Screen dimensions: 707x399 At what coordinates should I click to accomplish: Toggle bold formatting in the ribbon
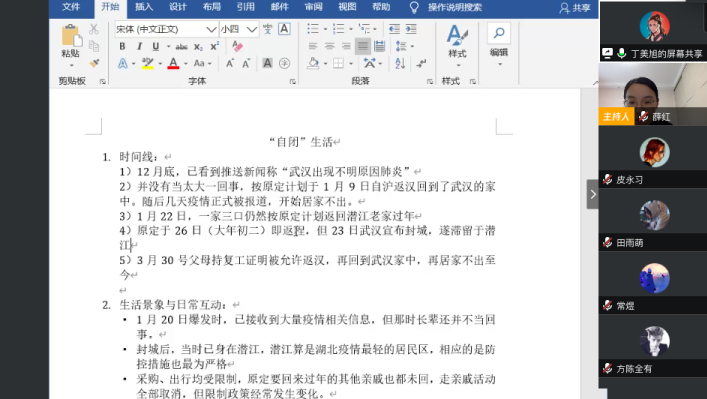(x=122, y=46)
